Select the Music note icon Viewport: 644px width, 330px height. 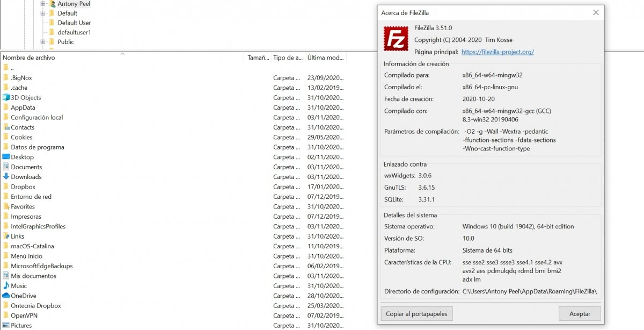coord(6,285)
